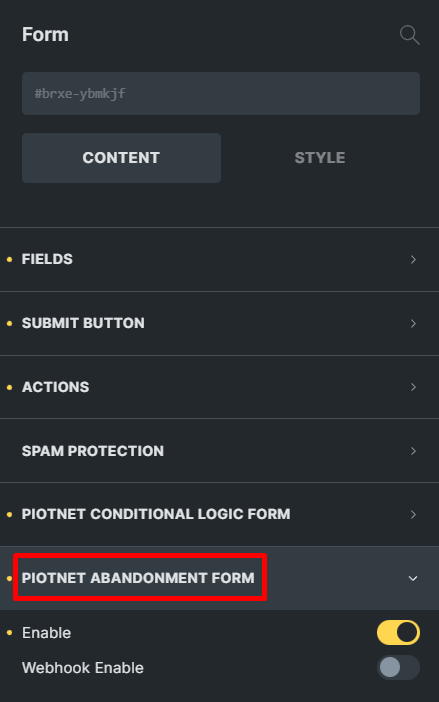Click chevron arrow beside Actions

413,387
